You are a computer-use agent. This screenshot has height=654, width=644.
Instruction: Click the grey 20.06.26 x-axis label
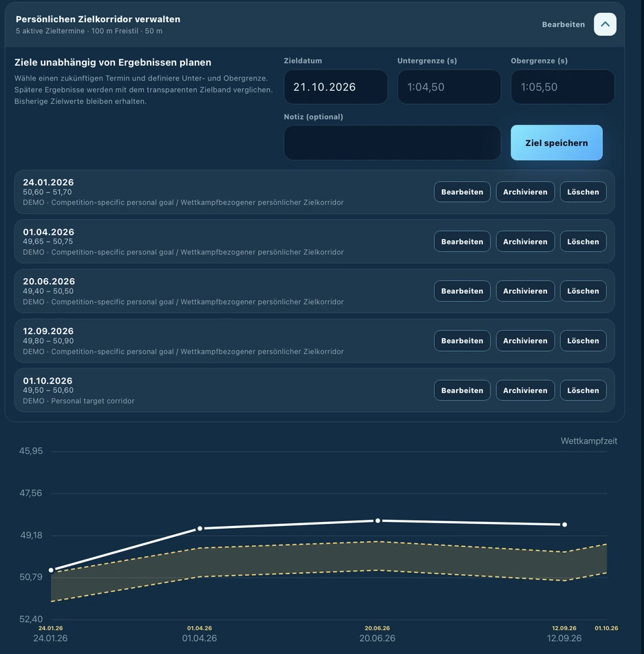377,638
